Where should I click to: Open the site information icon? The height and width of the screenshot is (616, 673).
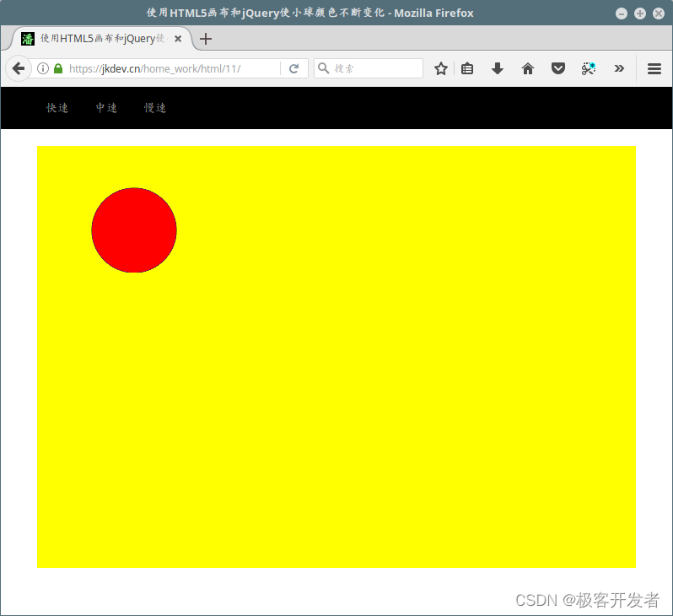point(43,68)
